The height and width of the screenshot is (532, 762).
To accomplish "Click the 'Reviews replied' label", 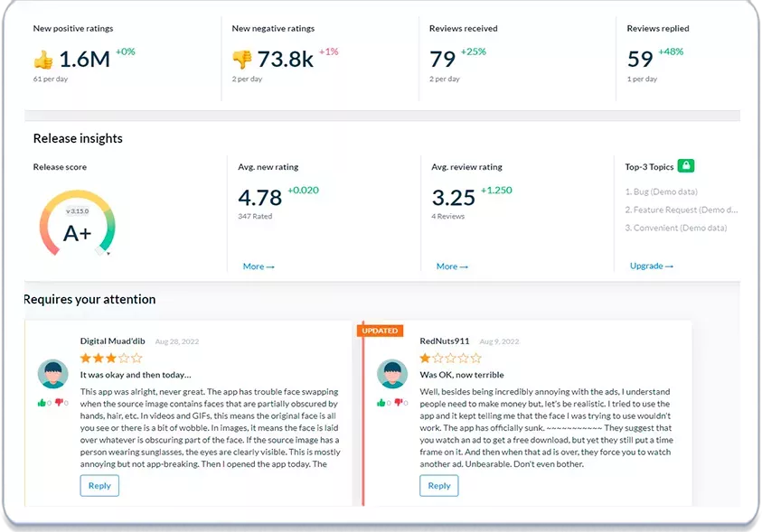I will [658, 29].
